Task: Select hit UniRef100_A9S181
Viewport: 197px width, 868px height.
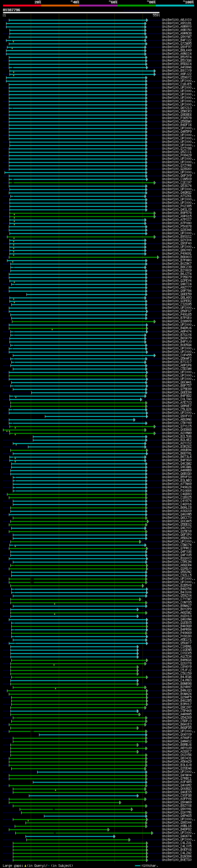Action: [177, 23]
